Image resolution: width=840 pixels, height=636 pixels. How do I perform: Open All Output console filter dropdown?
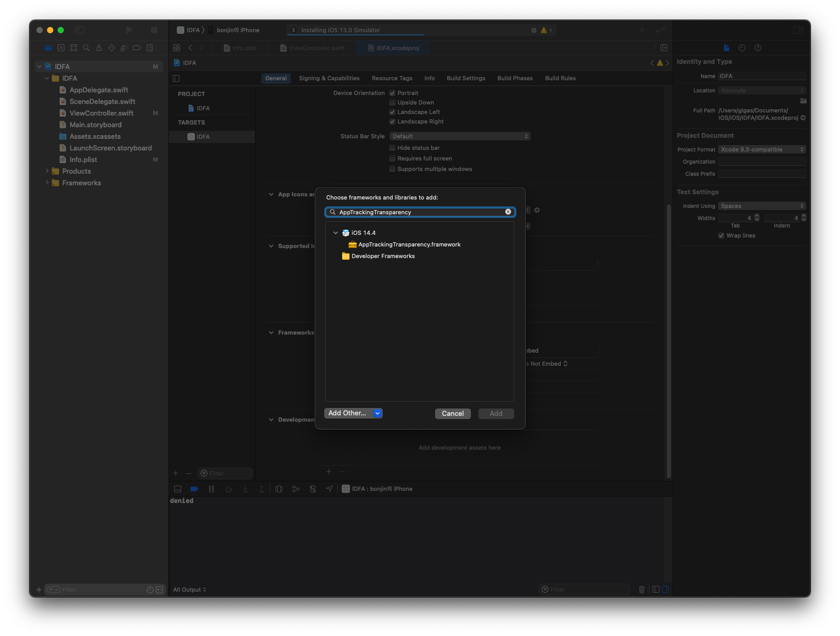click(190, 590)
